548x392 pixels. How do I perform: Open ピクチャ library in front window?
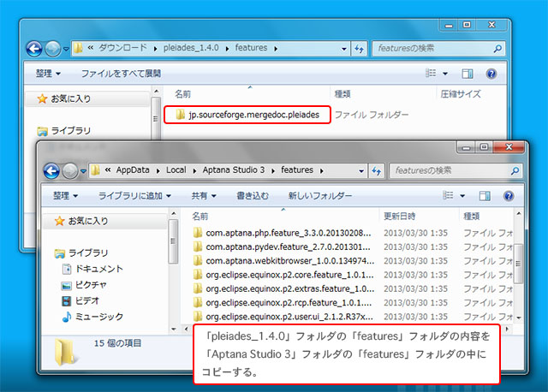pyautogui.click(x=84, y=285)
